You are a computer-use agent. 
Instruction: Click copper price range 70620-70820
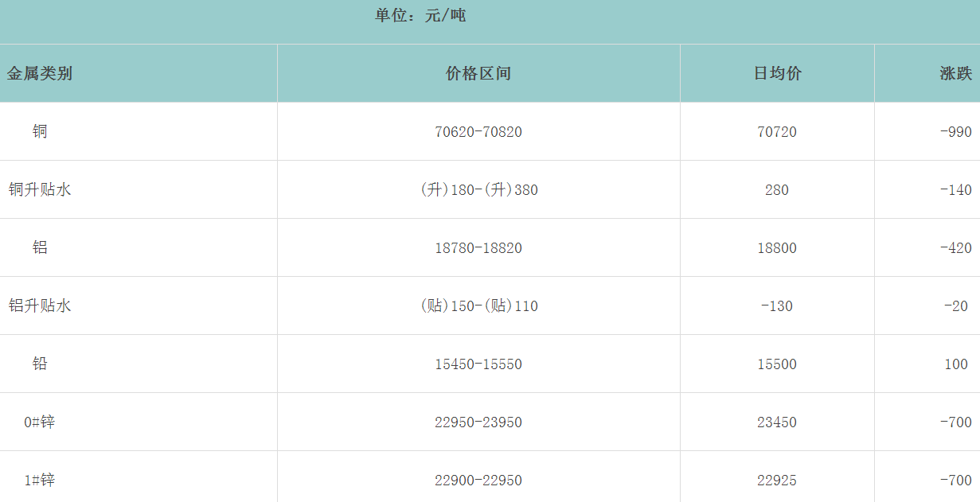tap(478, 132)
